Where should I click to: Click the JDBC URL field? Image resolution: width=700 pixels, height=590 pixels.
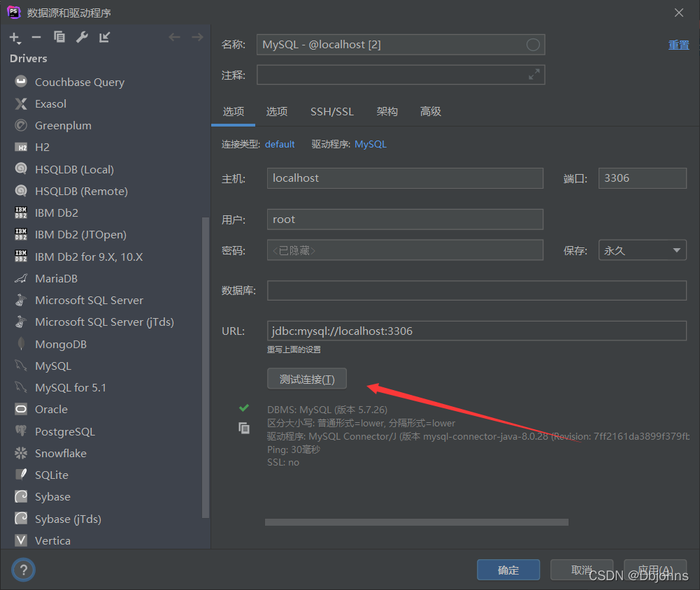click(477, 331)
